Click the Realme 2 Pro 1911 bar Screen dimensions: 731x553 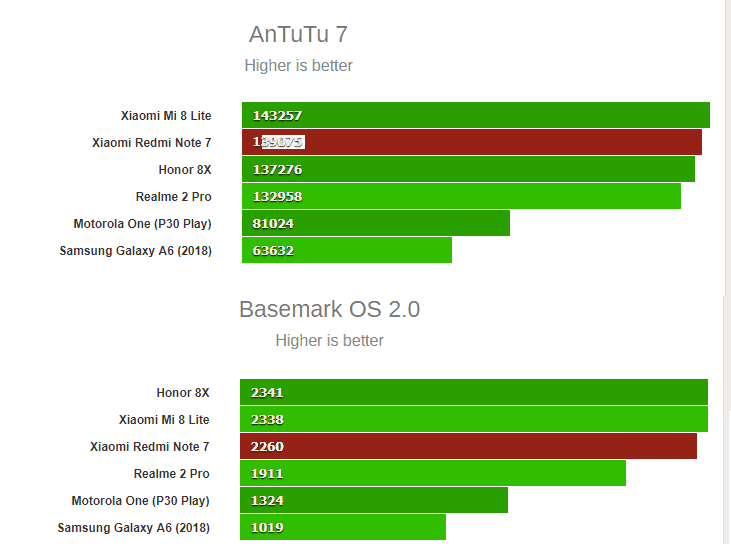(x=432, y=474)
